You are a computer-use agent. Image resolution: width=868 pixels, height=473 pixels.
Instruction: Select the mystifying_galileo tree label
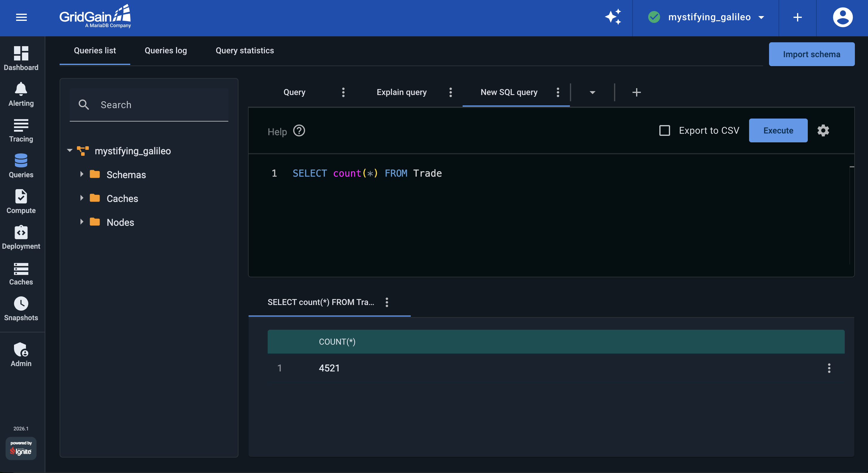[132, 151]
